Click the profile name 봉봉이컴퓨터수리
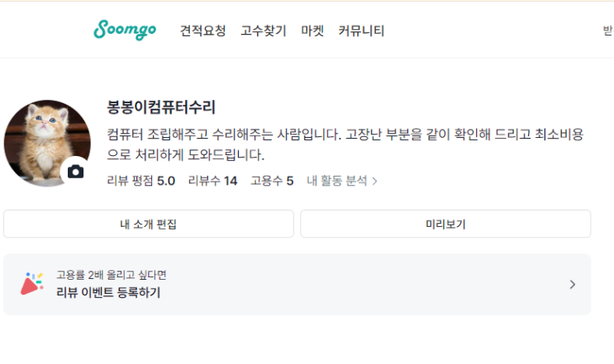614x364 pixels. tap(161, 106)
